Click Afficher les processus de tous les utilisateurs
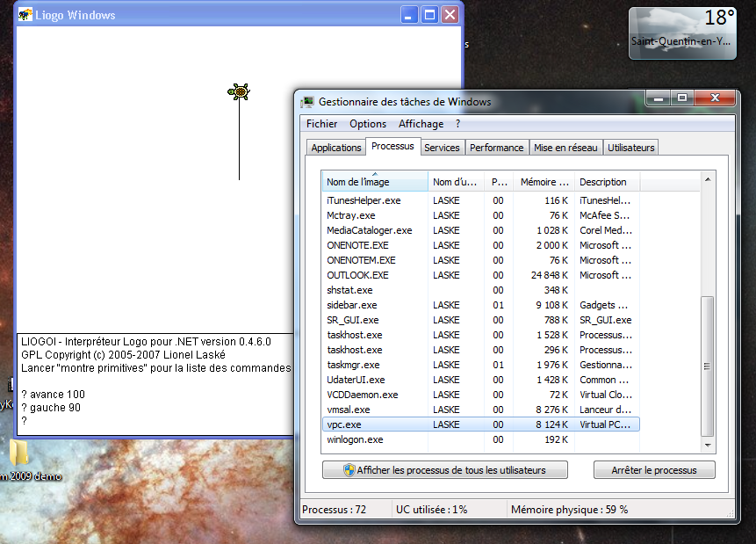The height and width of the screenshot is (544, 756). [x=444, y=470]
